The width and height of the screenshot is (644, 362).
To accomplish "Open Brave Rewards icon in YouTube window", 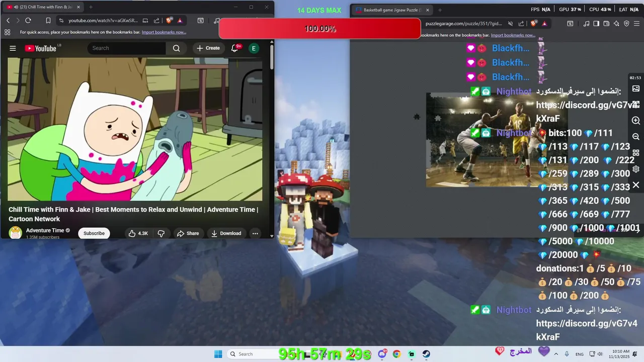I will [180, 21].
